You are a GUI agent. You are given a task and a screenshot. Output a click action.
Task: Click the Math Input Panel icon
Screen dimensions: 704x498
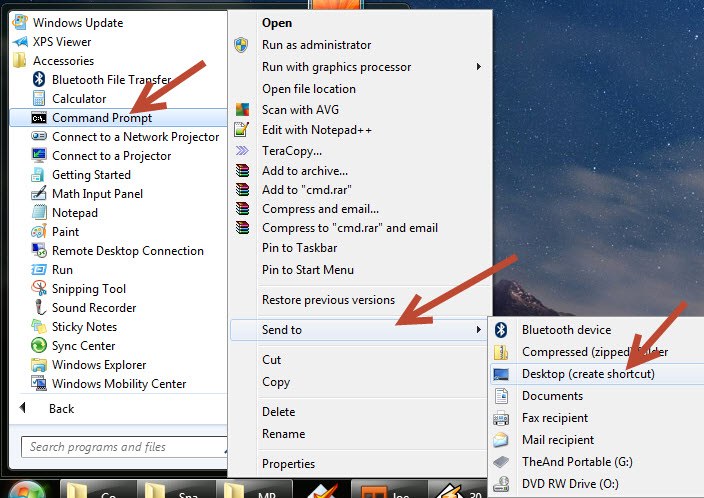[39, 193]
